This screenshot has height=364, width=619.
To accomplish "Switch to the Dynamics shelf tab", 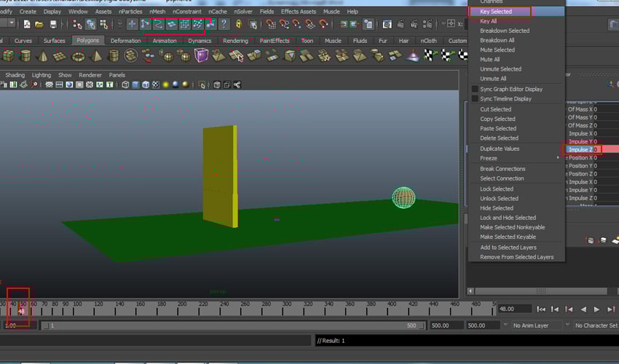I will coord(200,41).
